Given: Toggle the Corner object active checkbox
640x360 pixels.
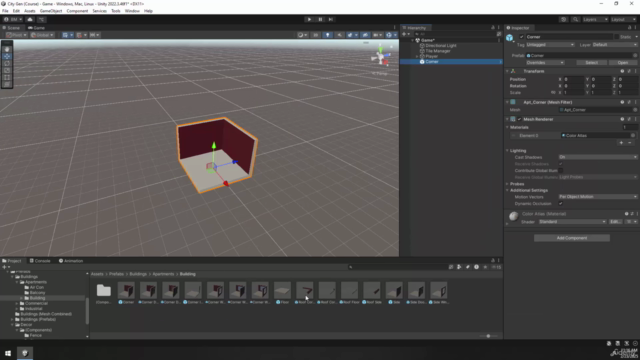Looking at the screenshot, I should coord(522,37).
